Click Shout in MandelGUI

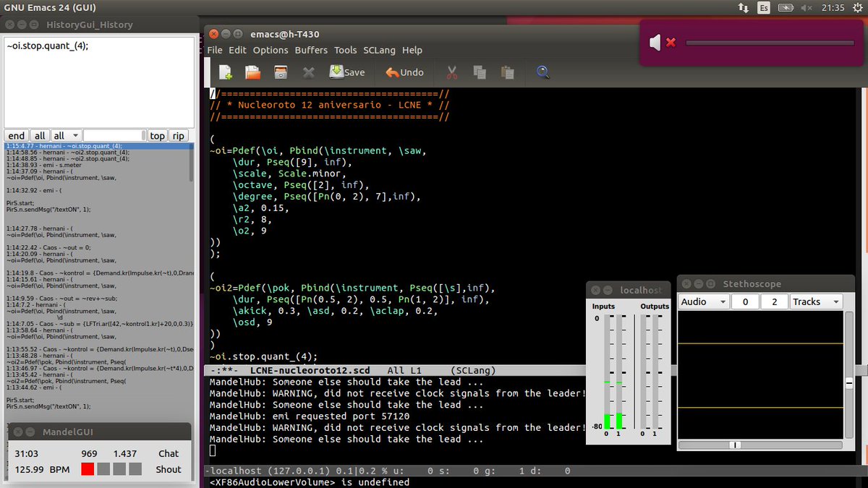coord(169,469)
